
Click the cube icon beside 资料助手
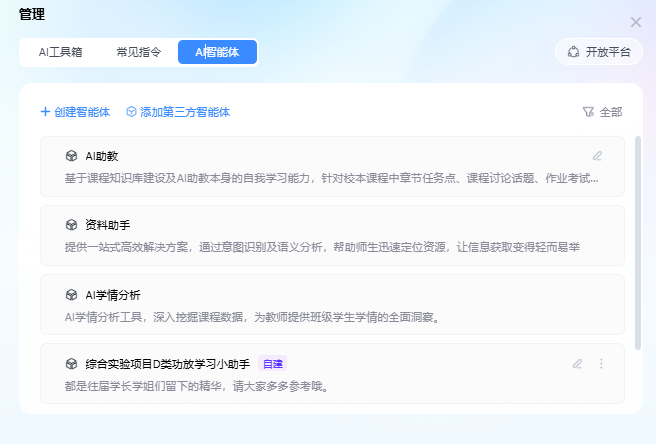pyautogui.click(x=71, y=225)
